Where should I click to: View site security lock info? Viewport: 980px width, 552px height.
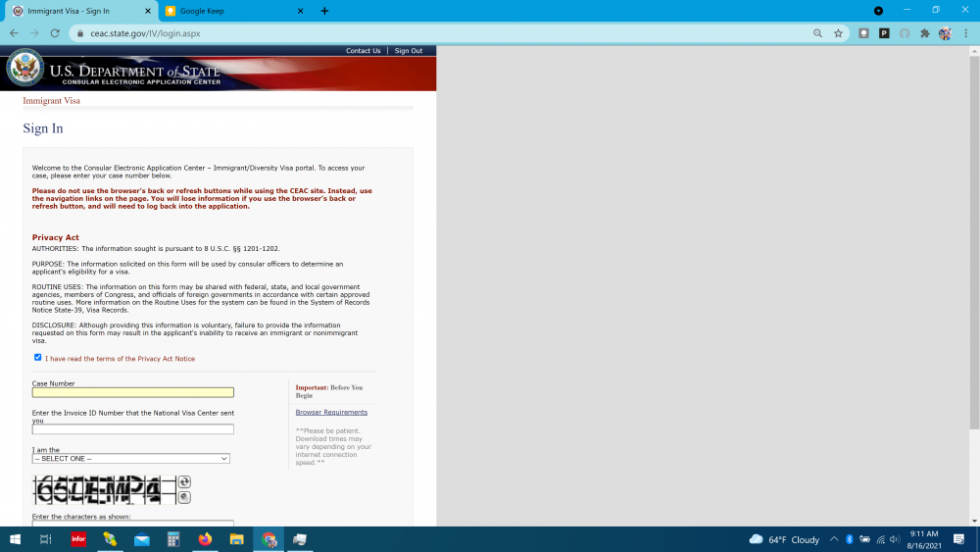[80, 33]
